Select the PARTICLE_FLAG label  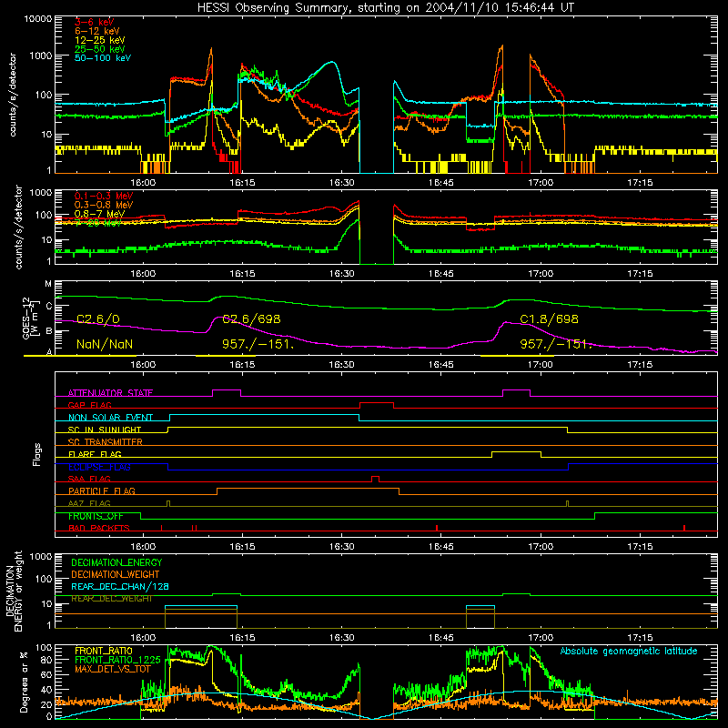tap(102, 490)
